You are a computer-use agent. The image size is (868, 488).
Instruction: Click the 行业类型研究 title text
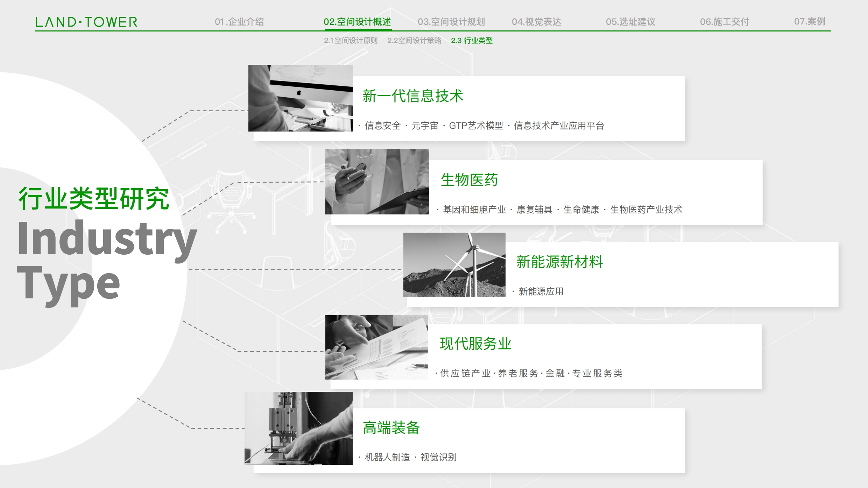(94, 198)
